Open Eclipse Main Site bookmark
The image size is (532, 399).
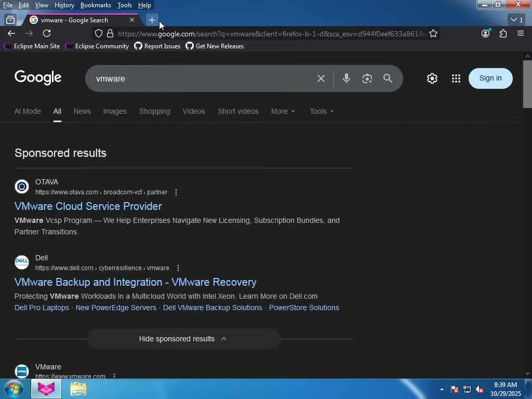click(x=32, y=46)
